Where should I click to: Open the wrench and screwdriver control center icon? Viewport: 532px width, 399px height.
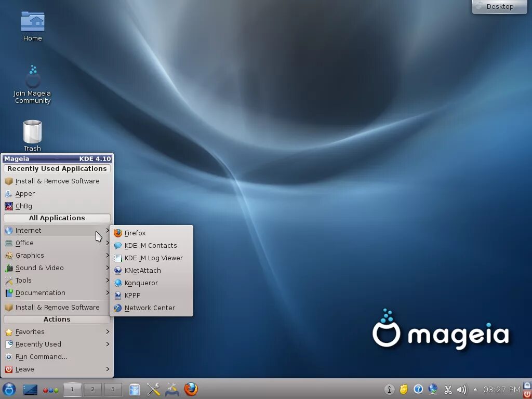(153, 389)
